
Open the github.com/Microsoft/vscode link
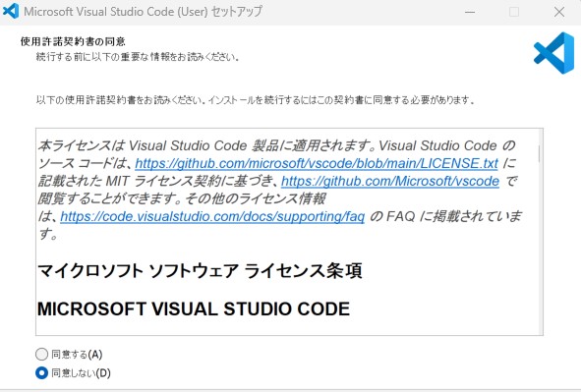click(x=390, y=181)
